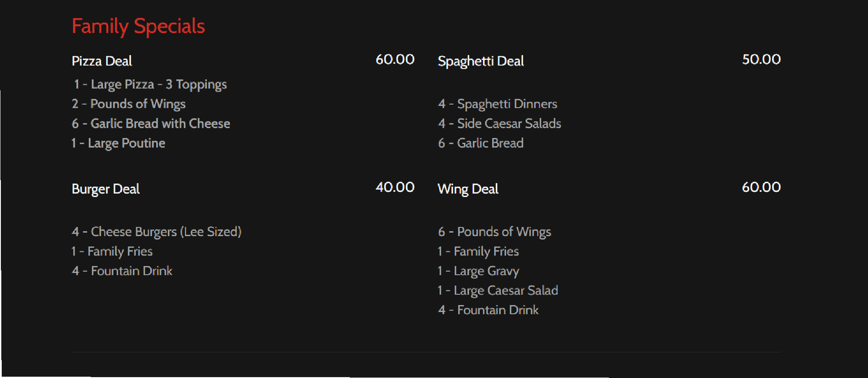Choose the Wing Deal title
868x378 pixels.
[468, 189]
